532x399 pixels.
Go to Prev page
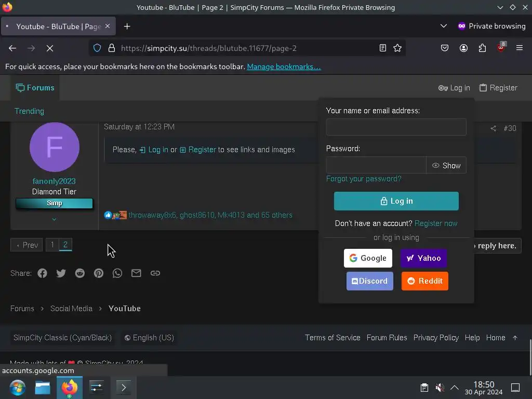[x=26, y=245]
